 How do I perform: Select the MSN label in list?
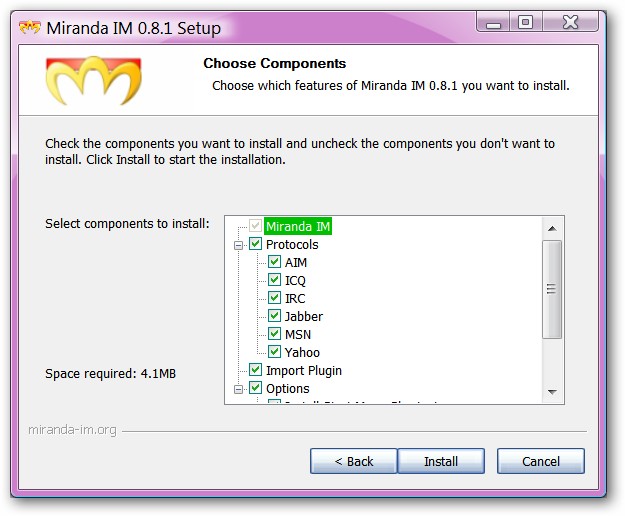pos(298,334)
